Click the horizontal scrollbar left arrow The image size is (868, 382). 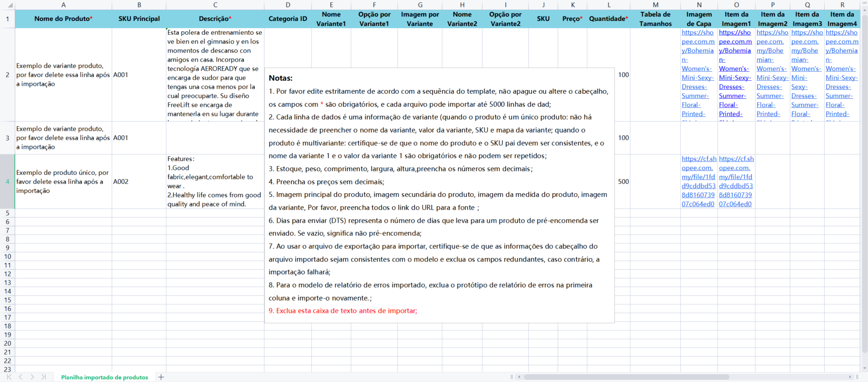[x=519, y=377]
